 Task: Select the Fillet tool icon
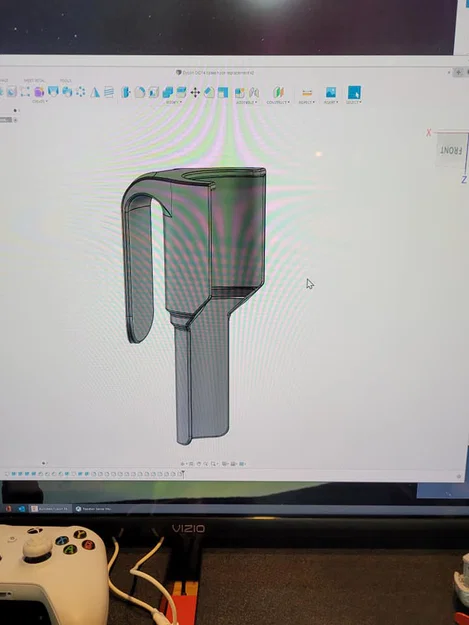[x=140, y=92]
